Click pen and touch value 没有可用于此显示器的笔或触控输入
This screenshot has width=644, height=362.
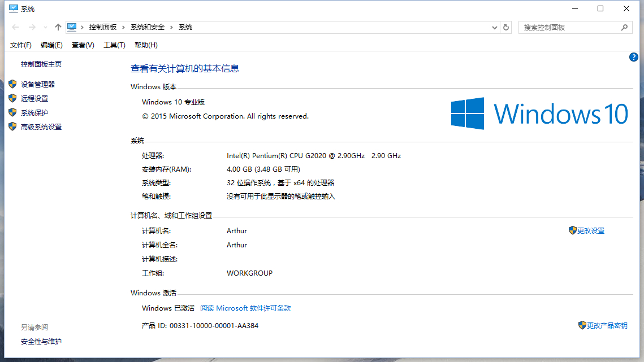[x=281, y=196]
